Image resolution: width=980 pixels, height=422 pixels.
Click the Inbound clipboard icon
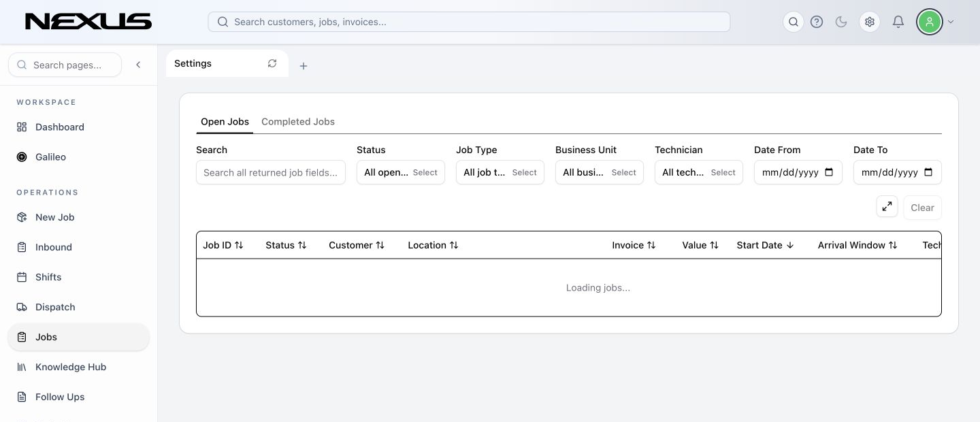(22, 247)
